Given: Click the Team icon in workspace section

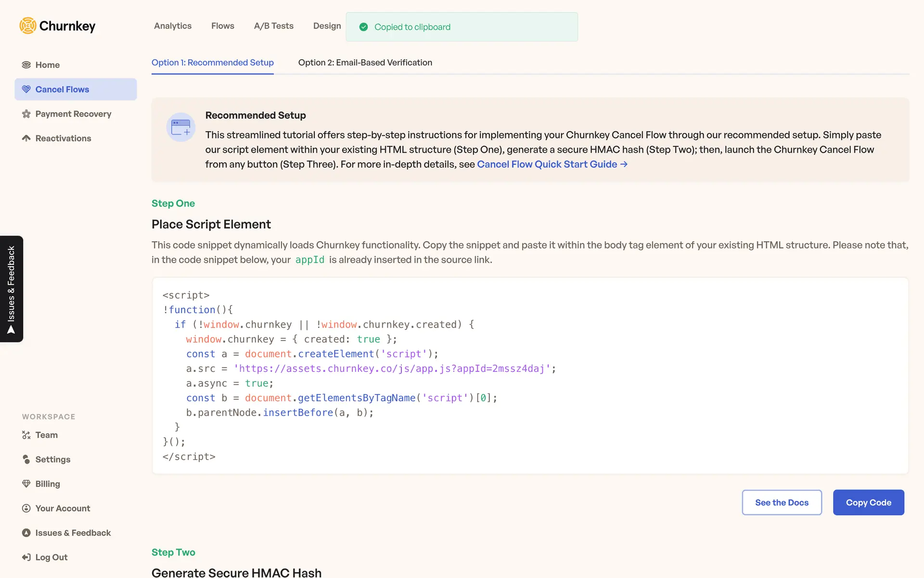Looking at the screenshot, I should coord(26,435).
